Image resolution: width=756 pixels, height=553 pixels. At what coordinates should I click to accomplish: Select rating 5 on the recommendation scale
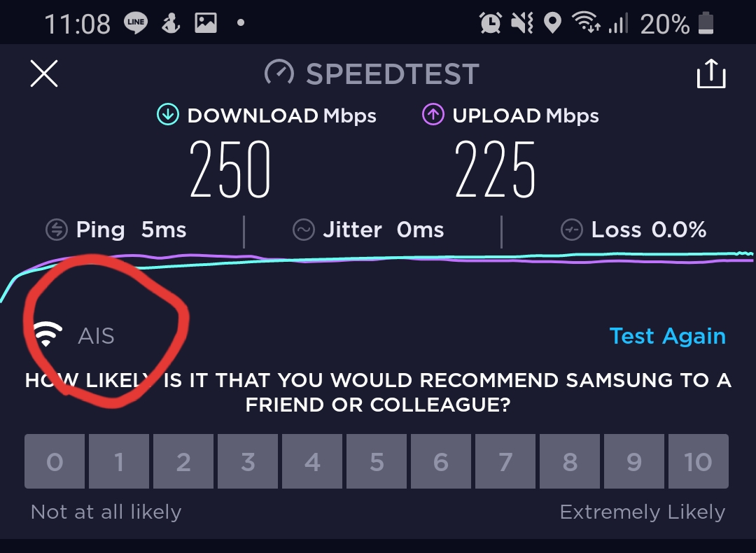coord(377,461)
